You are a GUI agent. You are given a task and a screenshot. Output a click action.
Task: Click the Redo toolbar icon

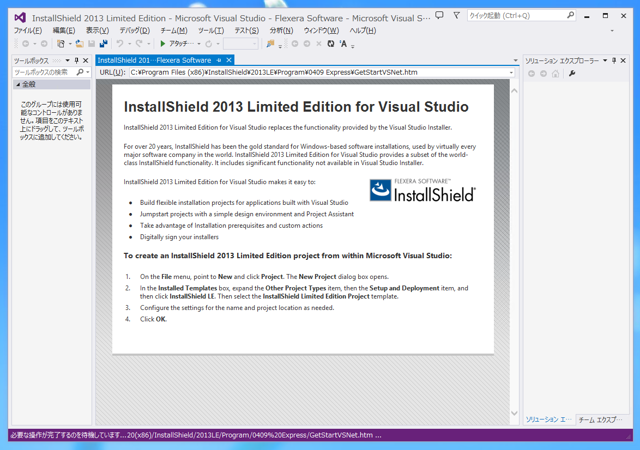[x=139, y=43]
